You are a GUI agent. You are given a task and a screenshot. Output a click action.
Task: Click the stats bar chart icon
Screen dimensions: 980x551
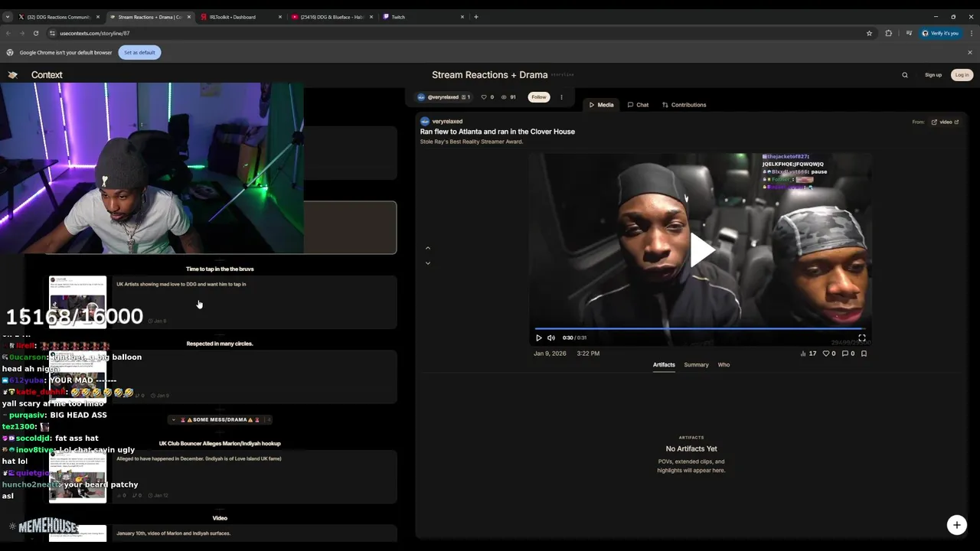(x=803, y=354)
